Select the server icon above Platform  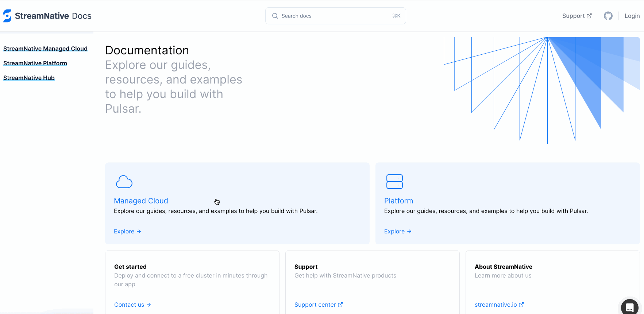pos(394,181)
